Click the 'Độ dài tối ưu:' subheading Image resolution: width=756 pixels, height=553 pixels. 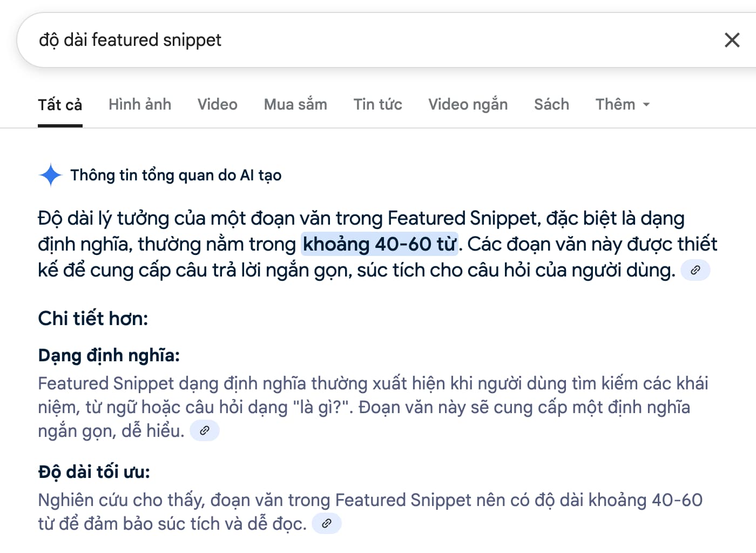tap(94, 472)
